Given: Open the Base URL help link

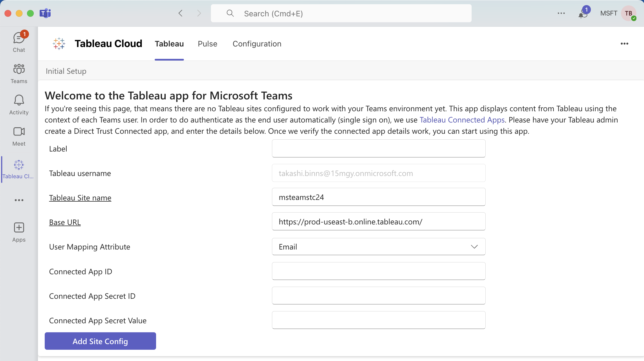Looking at the screenshot, I should point(65,222).
